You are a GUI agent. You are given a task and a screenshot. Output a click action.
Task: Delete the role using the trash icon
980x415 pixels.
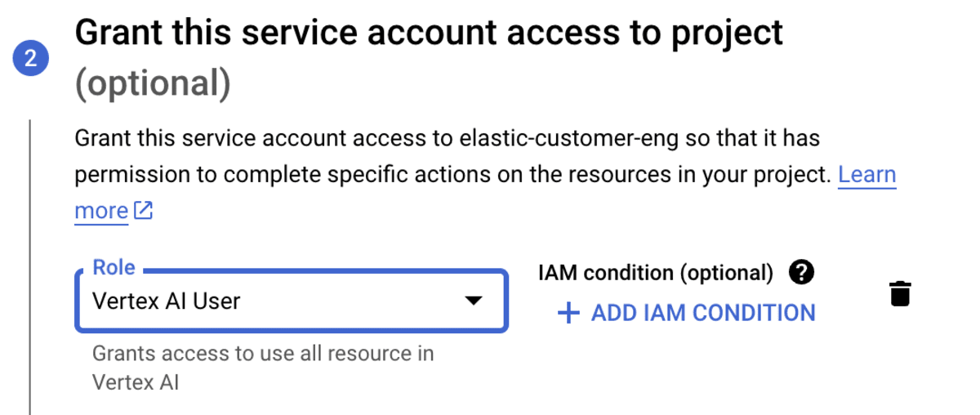click(x=899, y=293)
